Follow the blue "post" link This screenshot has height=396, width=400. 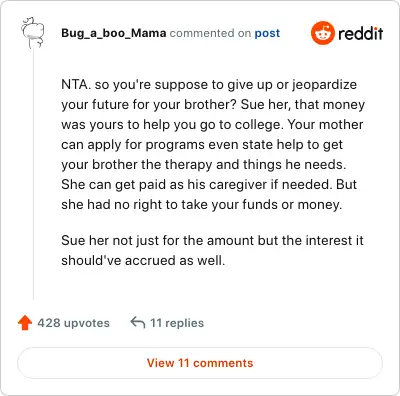pyautogui.click(x=267, y=33)
